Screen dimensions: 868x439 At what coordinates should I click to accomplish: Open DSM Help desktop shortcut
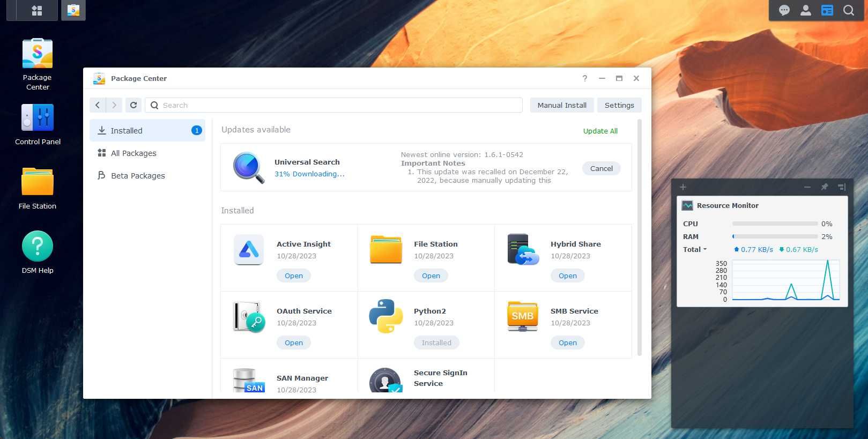tap(38, 252)
